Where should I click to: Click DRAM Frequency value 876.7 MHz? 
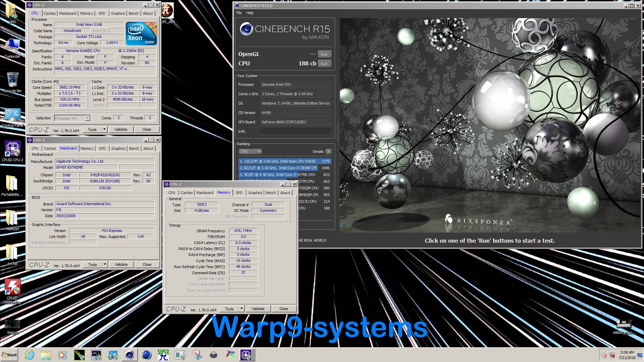(x=243, y=231)
